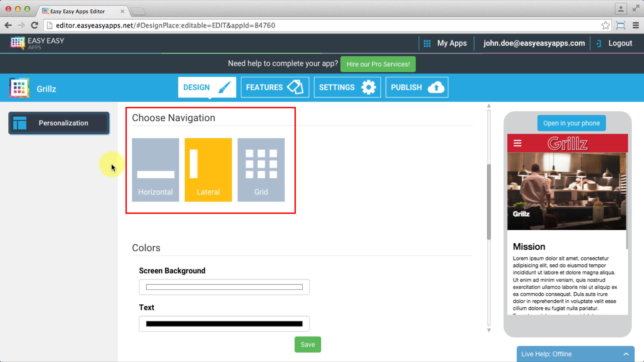This screenshot has height=362, width=644.
Task: Select Grid navigation layout
Action: 261,170
